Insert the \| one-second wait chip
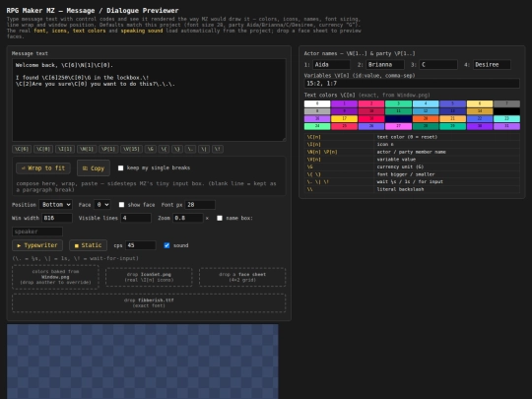This screenshot has height=399, width=532. pyautogui.click(x=204, y=149)
